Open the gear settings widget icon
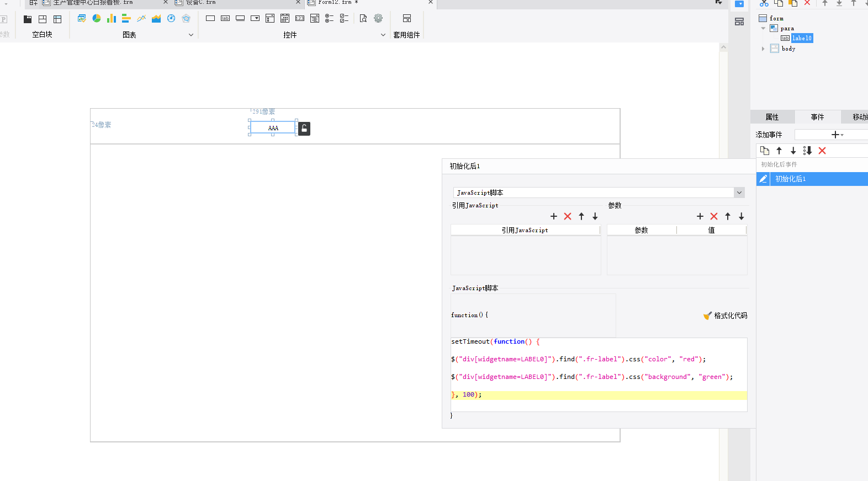 click(378, 18)
